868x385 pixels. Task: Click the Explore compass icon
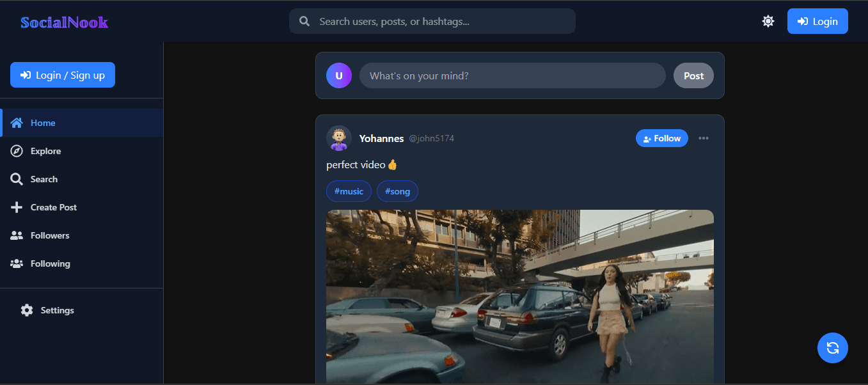point(17,151)
